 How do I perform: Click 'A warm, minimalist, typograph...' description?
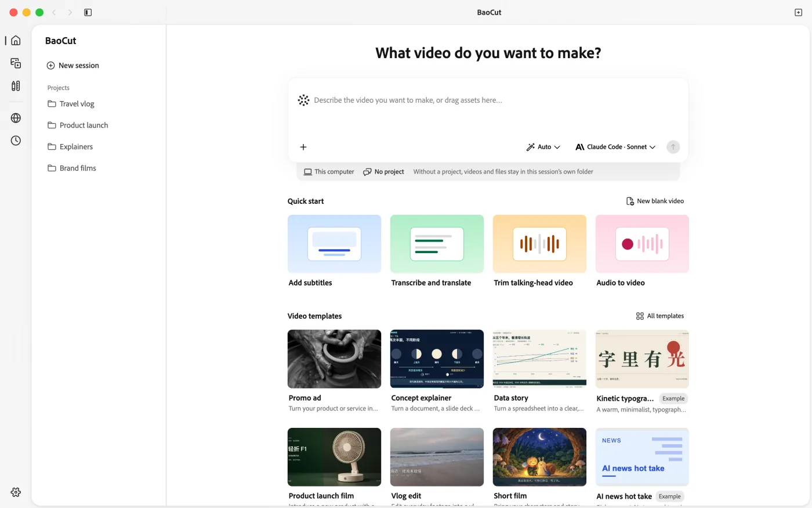coord(641,409)
